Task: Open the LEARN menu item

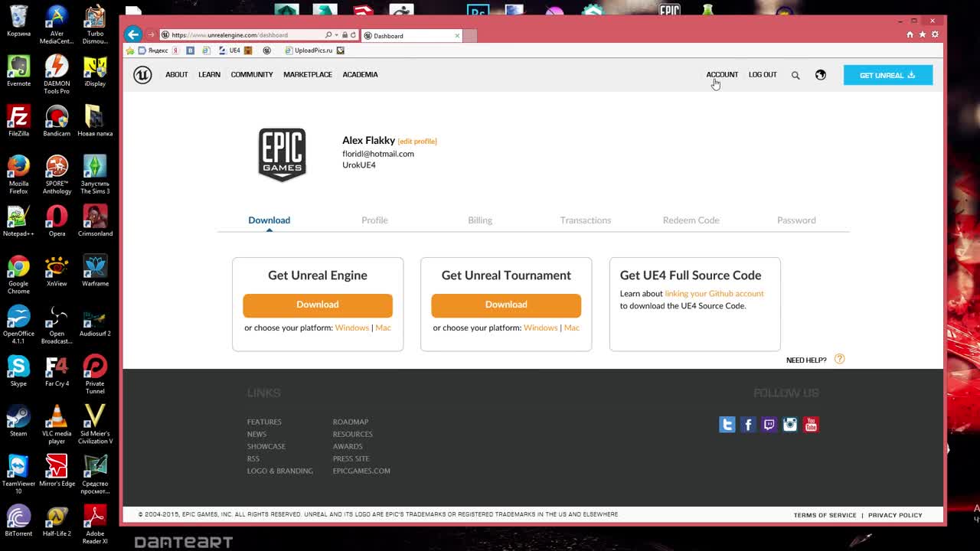Action: coord(209,75)
